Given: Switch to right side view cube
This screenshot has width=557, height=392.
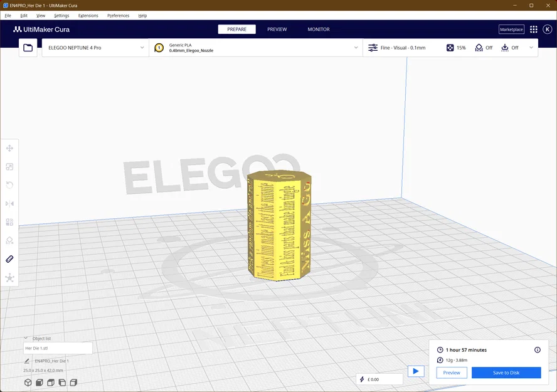Looking at the screenshot, I should (73, 383).
